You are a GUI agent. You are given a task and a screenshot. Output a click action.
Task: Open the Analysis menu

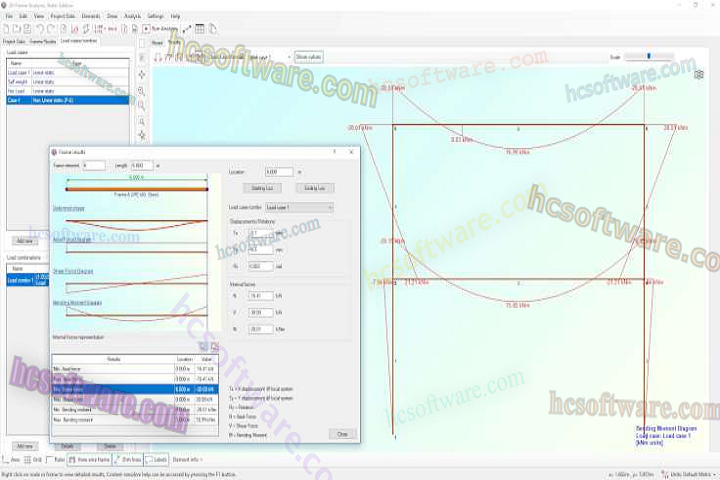click(x=133, y=16)
